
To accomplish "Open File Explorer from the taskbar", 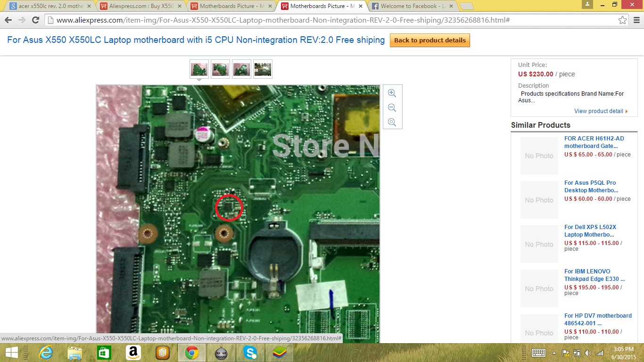I will click(75, 353).
